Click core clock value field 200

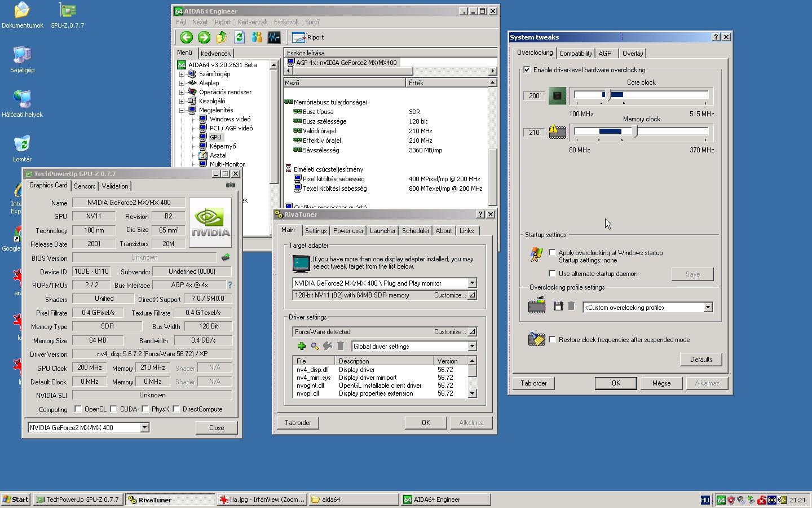pyautogui.click(x=534, y=96)
